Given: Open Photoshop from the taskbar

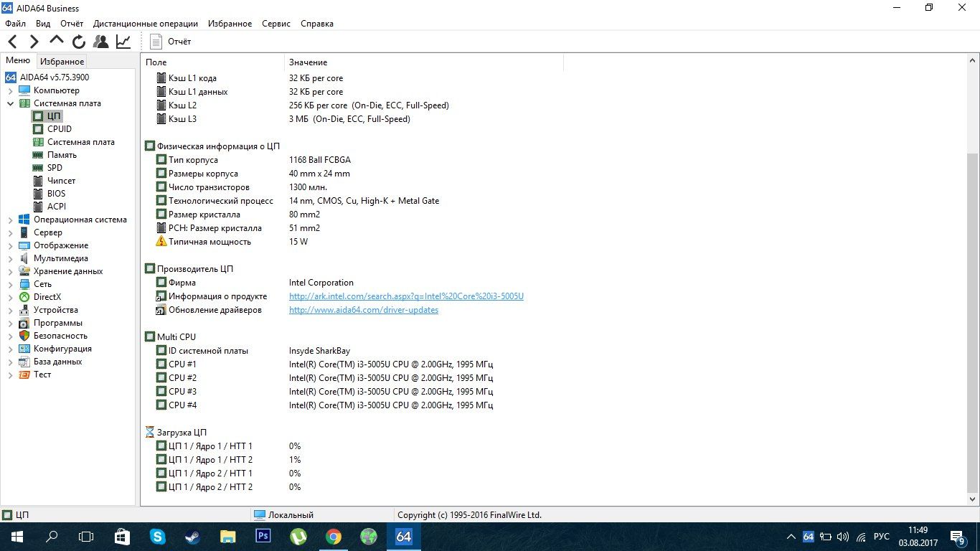Looking at the screenshot, I should (263, 537).
